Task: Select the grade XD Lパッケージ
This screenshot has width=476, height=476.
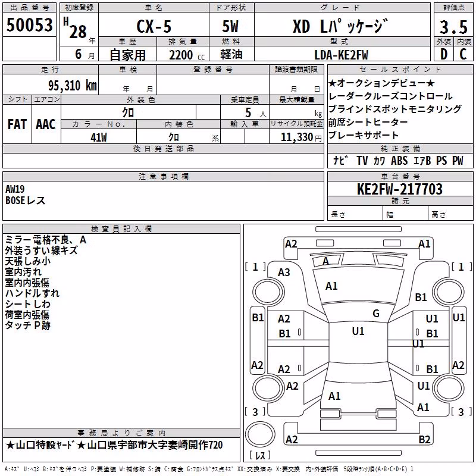Action: point(340,26)
